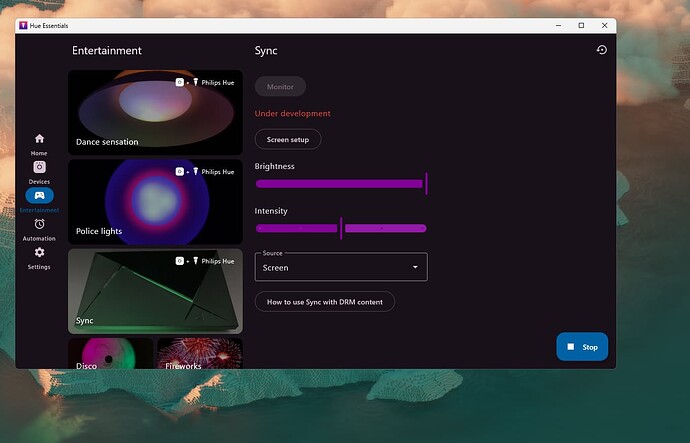Open Settings via the gear icon
The height and width of the screenshot is (443, 690).
[39, 252]
